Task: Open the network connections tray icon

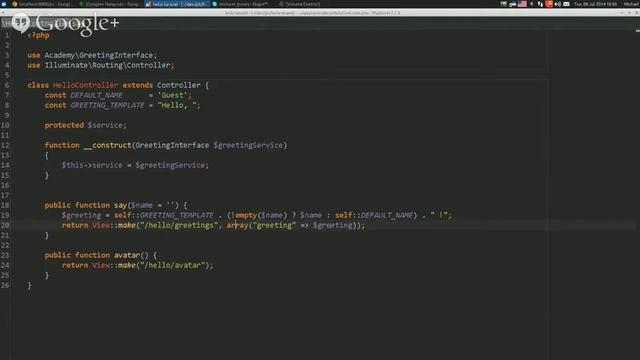Action: 540,4
